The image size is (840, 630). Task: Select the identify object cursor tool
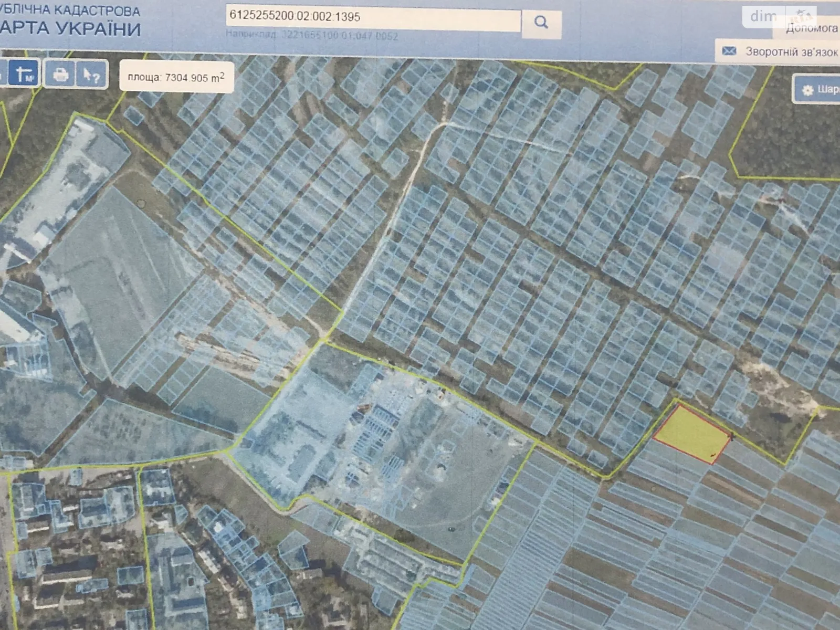point(91,75)
